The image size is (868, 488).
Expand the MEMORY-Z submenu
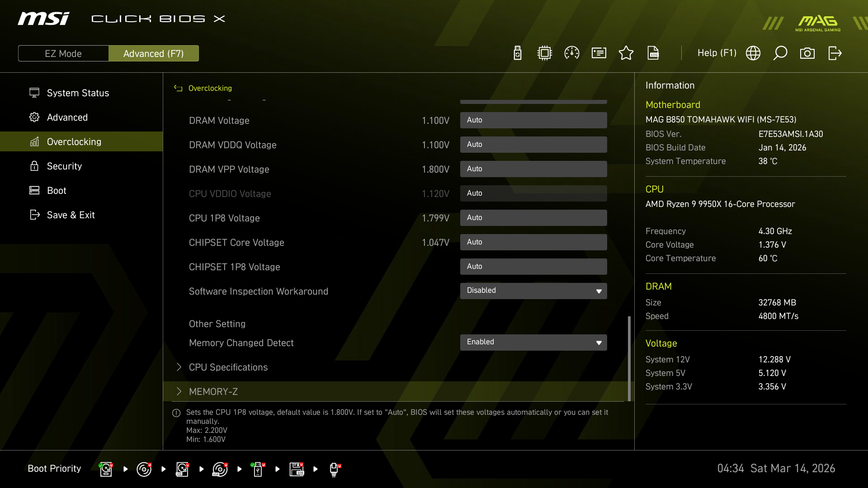(213, 391)
